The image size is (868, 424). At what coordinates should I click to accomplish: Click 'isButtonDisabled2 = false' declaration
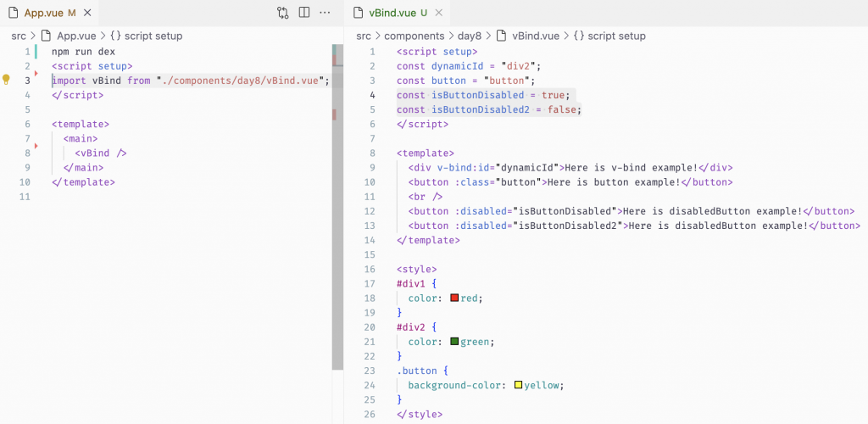(x=503, y=109)
